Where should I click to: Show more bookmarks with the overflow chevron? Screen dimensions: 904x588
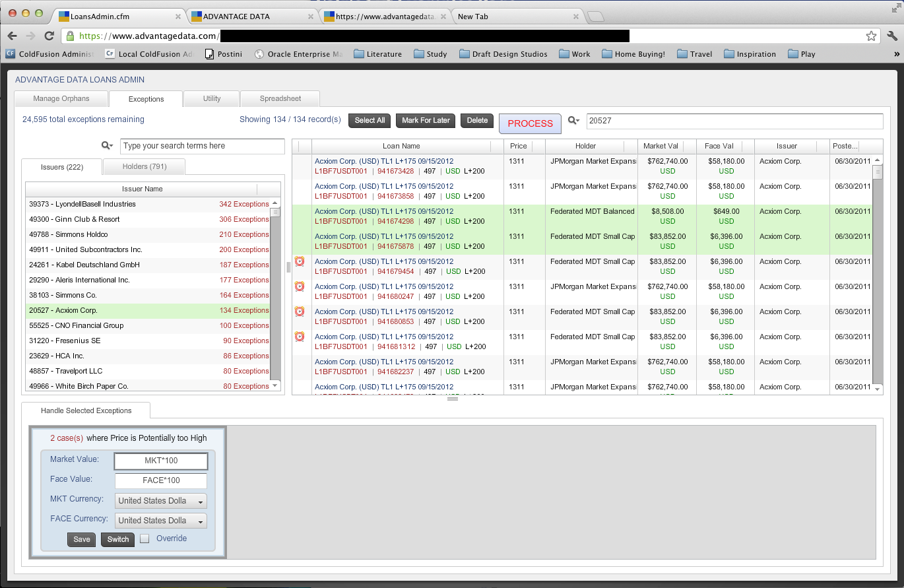pyautogui.click(x=896, y=54)
